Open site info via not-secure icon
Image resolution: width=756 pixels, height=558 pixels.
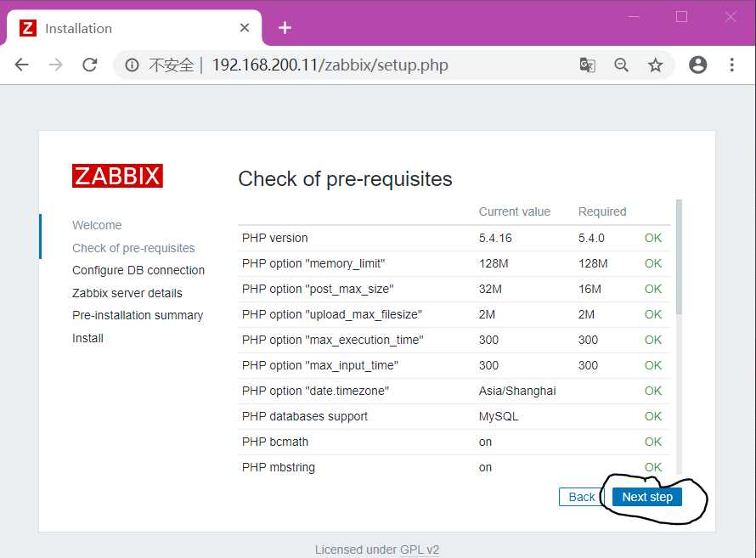pyautogui.click(x=133, y=65)
